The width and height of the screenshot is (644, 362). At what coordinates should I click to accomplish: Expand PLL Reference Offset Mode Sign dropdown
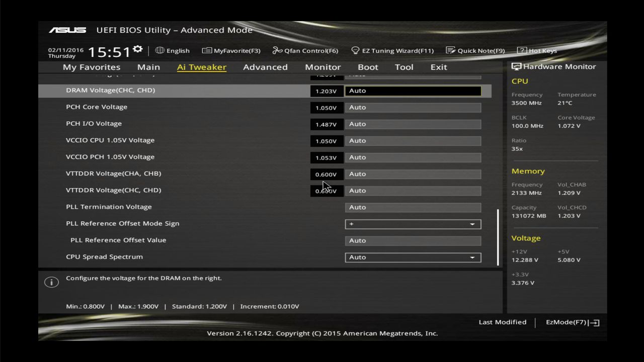coord(413,224)
